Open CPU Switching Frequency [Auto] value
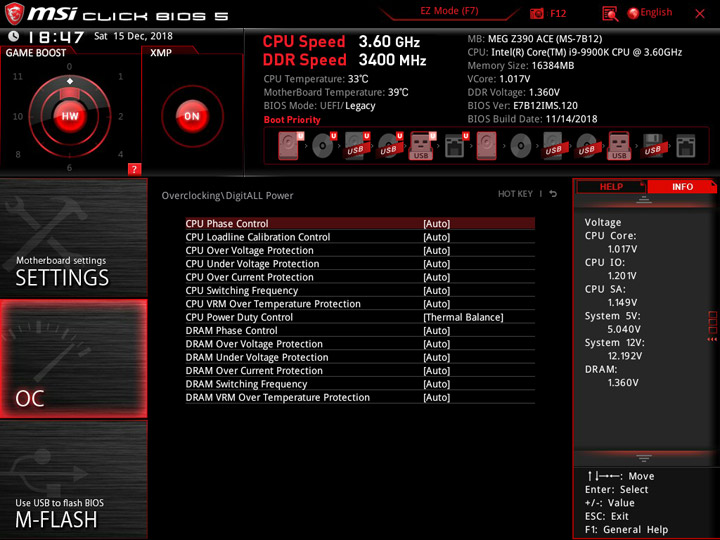 click(x=436, y=290)
